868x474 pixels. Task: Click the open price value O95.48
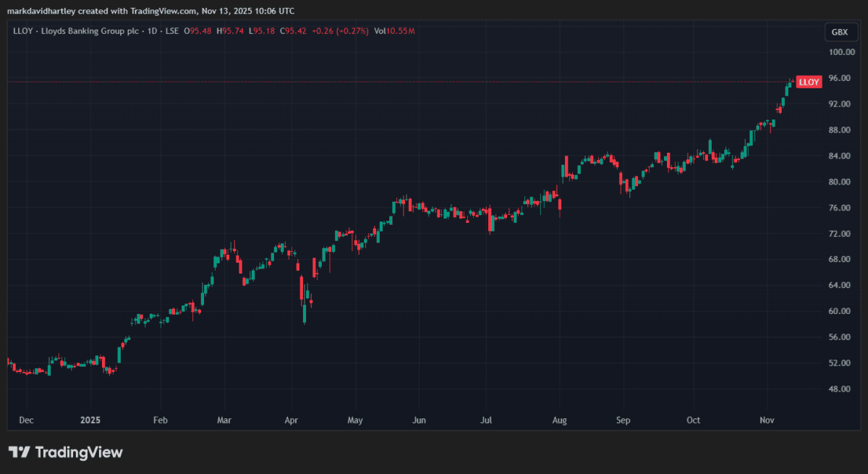(x=197, y=31)
